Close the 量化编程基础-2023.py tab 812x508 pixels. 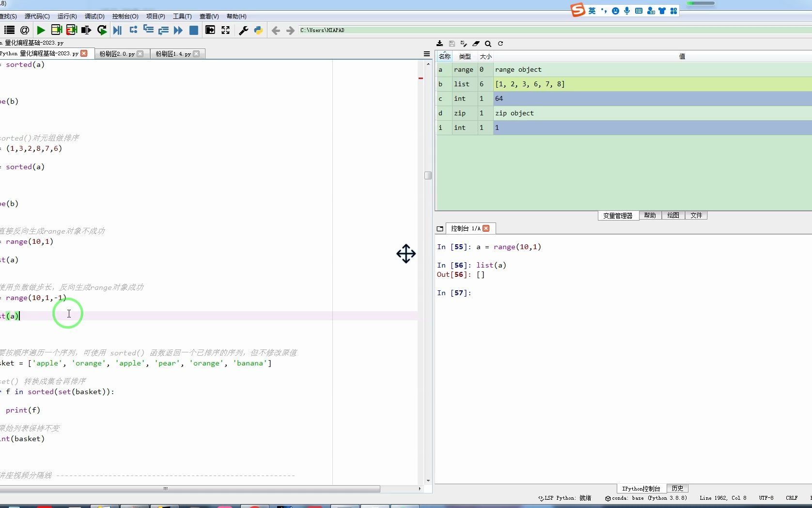click(x=84, y=53)
